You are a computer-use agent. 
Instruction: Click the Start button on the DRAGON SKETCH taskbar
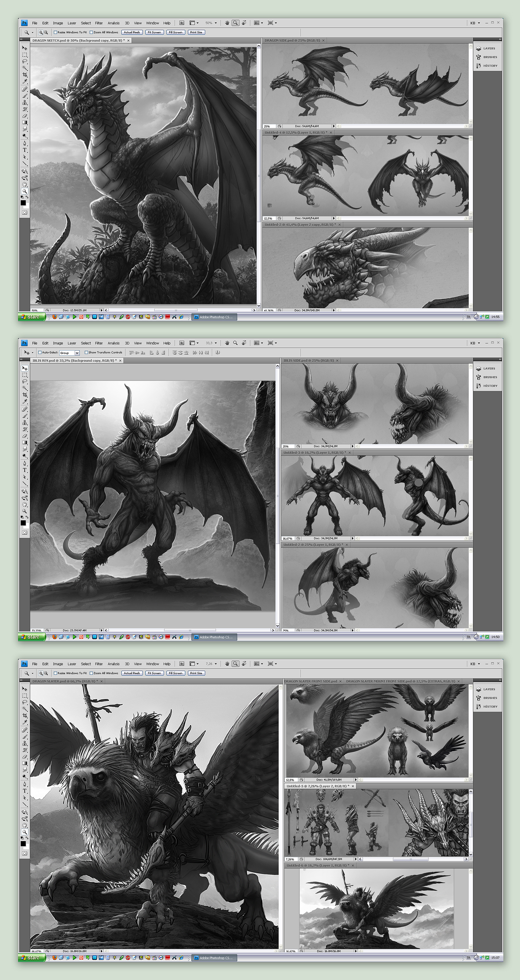pos(32,317)
